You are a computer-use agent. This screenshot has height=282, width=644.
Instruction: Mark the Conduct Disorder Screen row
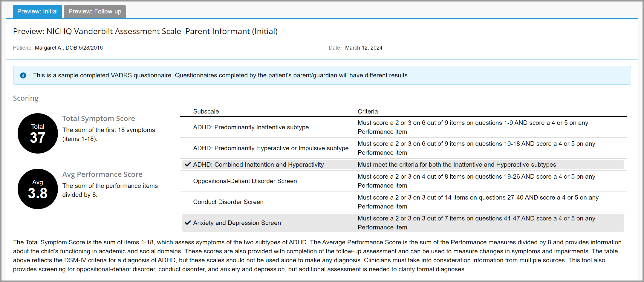(x=228, y=202)
